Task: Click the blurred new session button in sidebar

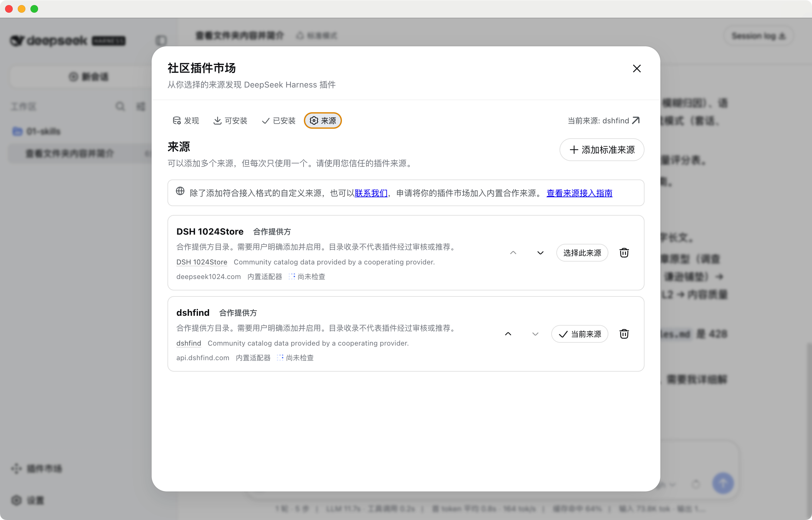Action: [x=88, y=77]
